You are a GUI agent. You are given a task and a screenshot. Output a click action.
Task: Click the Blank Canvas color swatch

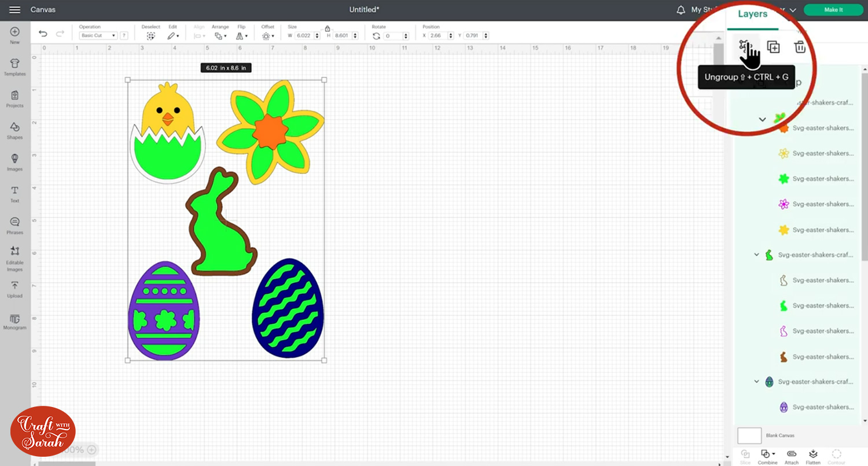pos(749,435)
